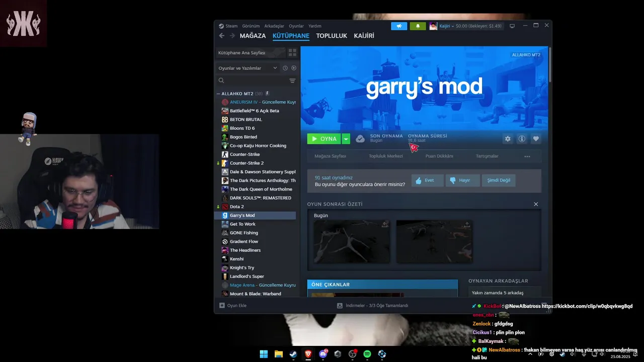Viewport: 644px width, 362px height.
Task: Show hidden system tray icons chevron
Action: (530, 354)
